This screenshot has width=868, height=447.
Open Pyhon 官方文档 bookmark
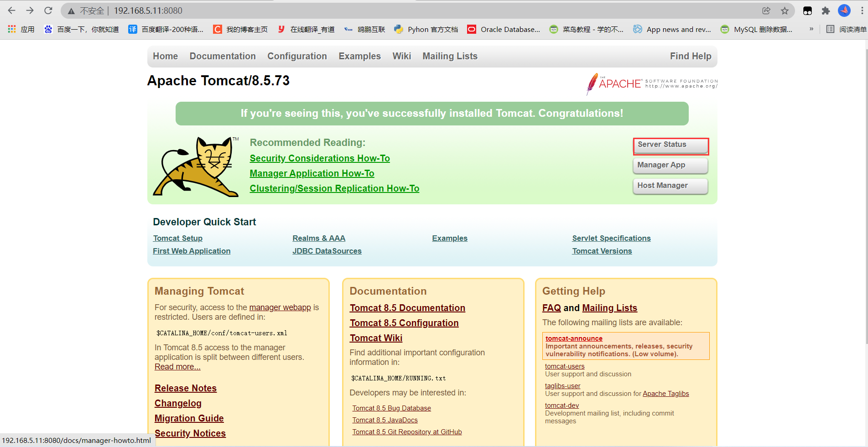click(x=426, y=29)
